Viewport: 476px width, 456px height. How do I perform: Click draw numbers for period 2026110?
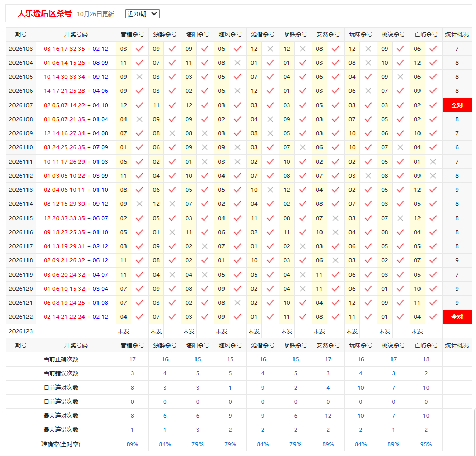76,147
